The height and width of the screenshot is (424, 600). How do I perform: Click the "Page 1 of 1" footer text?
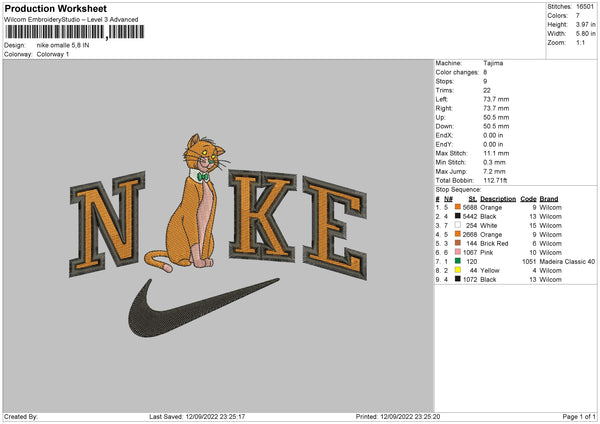[579, 416]
